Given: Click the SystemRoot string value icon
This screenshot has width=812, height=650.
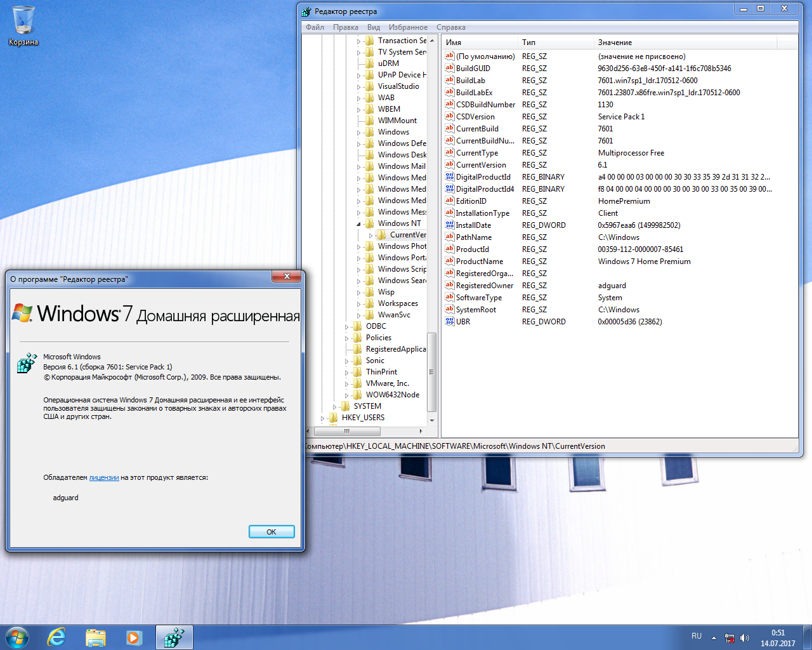Looking at the screenshot, I should click(x=450, y=309).
